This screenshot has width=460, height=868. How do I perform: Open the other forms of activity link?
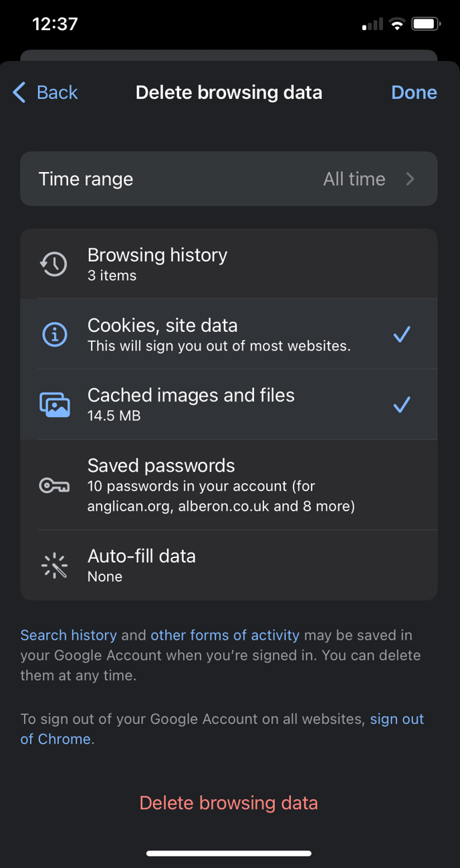(225, 635)
